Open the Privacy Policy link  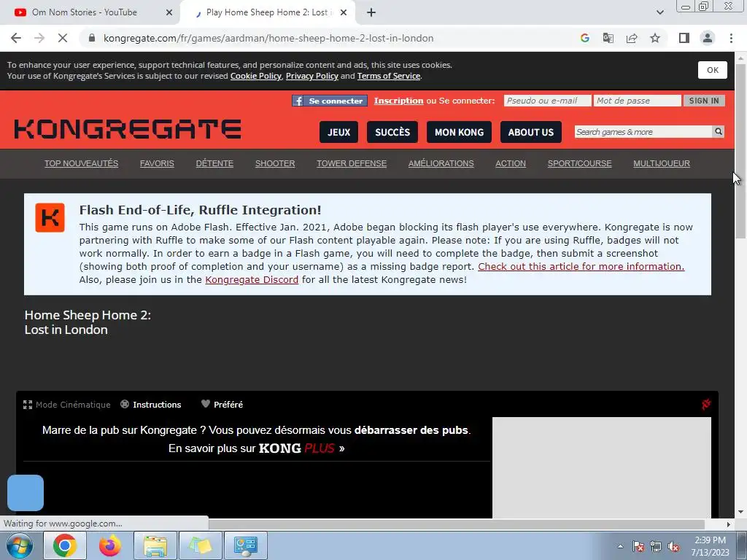(312, 76)
